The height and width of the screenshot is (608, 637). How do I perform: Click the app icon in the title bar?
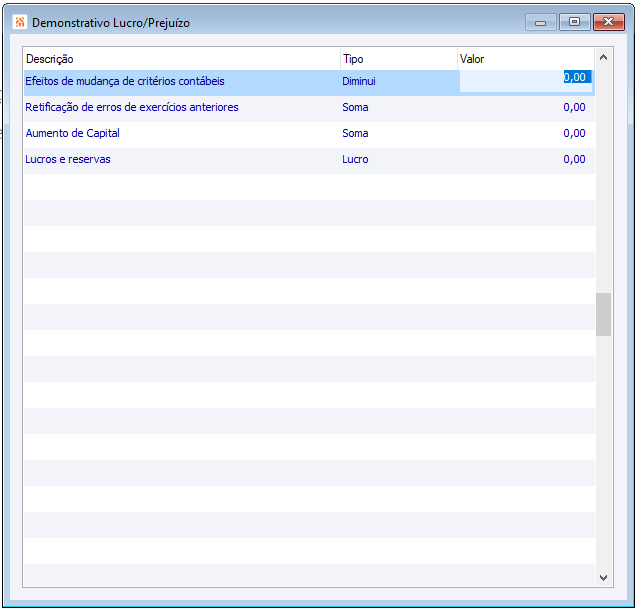20,22
